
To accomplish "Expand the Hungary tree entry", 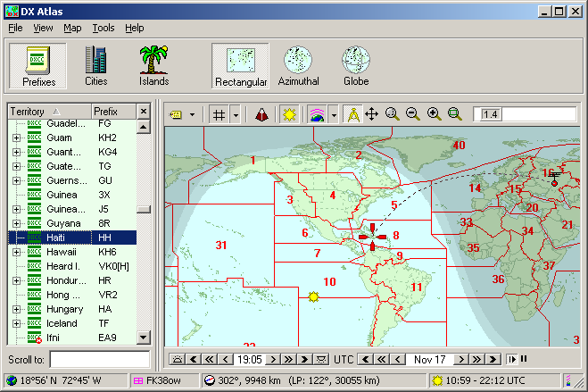I will click(x=16, y=310).
